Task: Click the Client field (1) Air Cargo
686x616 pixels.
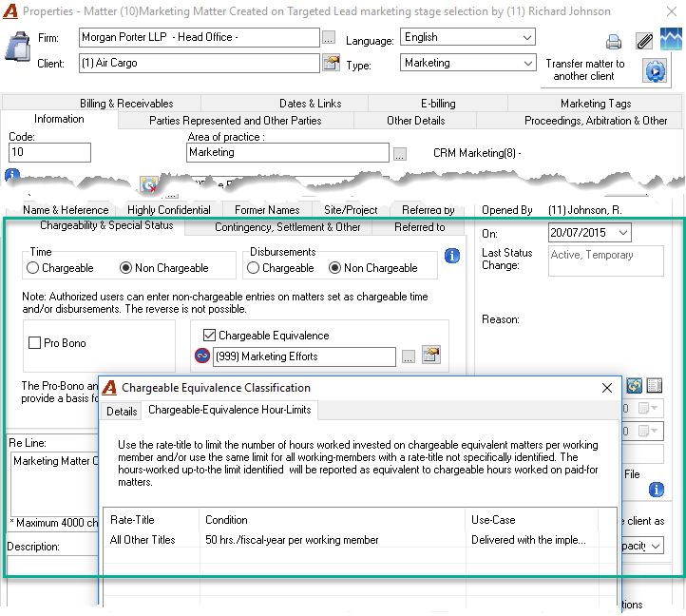Action: (200, 63)
